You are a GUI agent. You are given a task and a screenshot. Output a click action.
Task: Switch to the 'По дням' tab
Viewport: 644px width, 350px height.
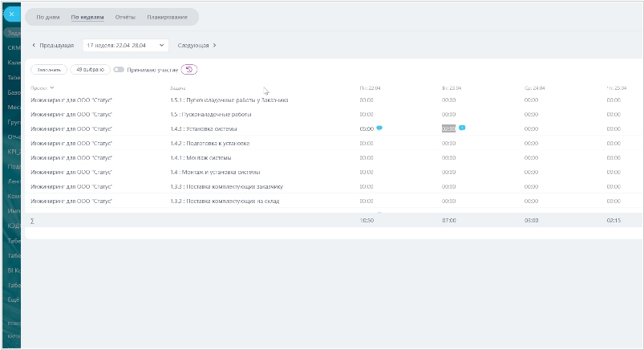(x=48, y=17)
